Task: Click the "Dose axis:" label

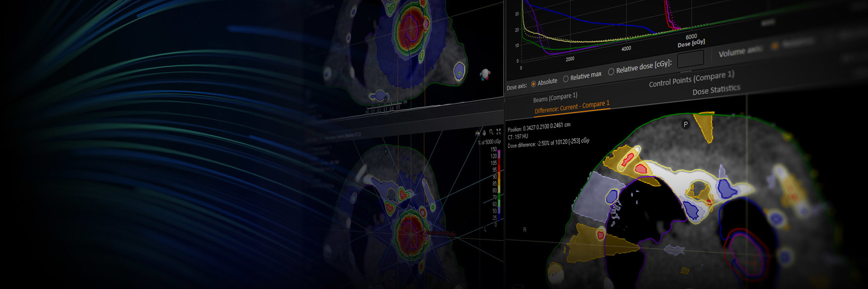Action: pos(517,86)
